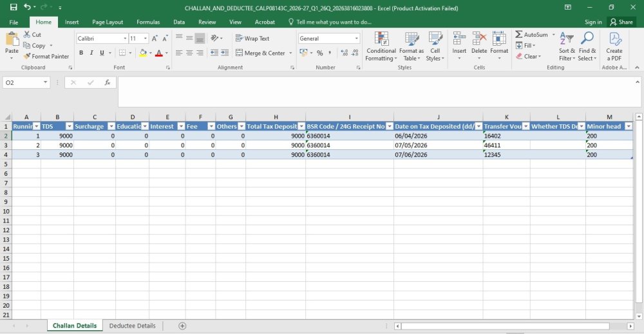Add a new sheet with plus icon
Image resolution: width=644 pixels, height=334 pixels.
point(182,326)
